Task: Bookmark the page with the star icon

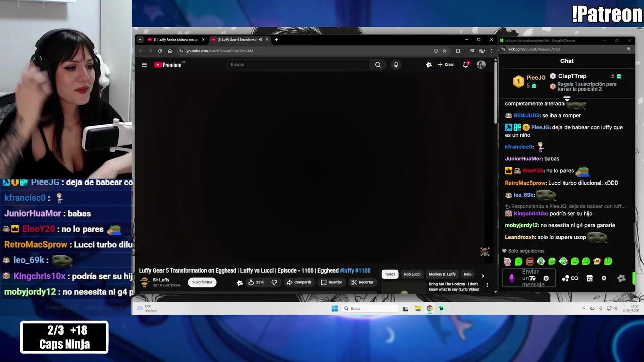Action: coord(444,51)
